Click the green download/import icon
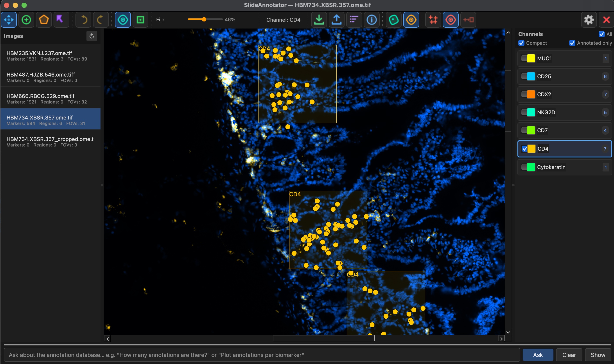The height and width of the screenshot is (364, 614). coord(319,20)
